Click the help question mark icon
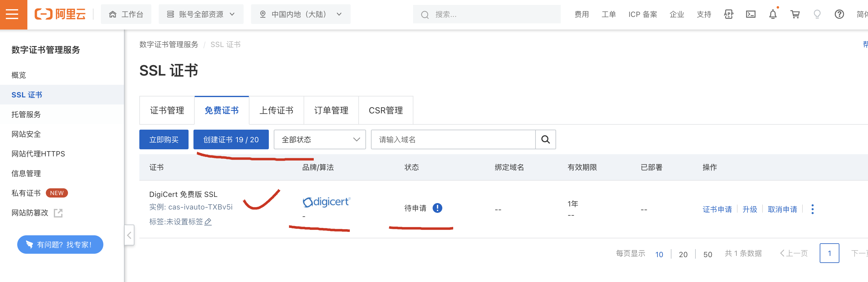868x282 pixels. [x=839, y=14]
